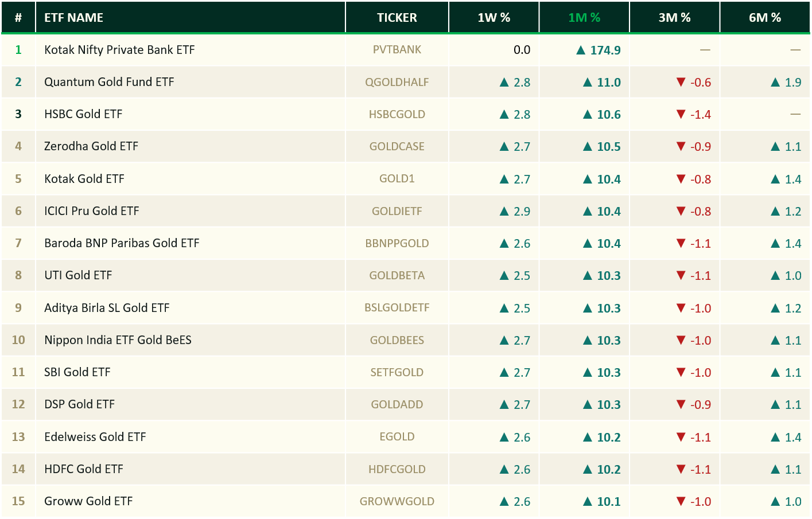Sort by the TICKER column header
This screenshot has height=519, width=812.
coord(397,18)
